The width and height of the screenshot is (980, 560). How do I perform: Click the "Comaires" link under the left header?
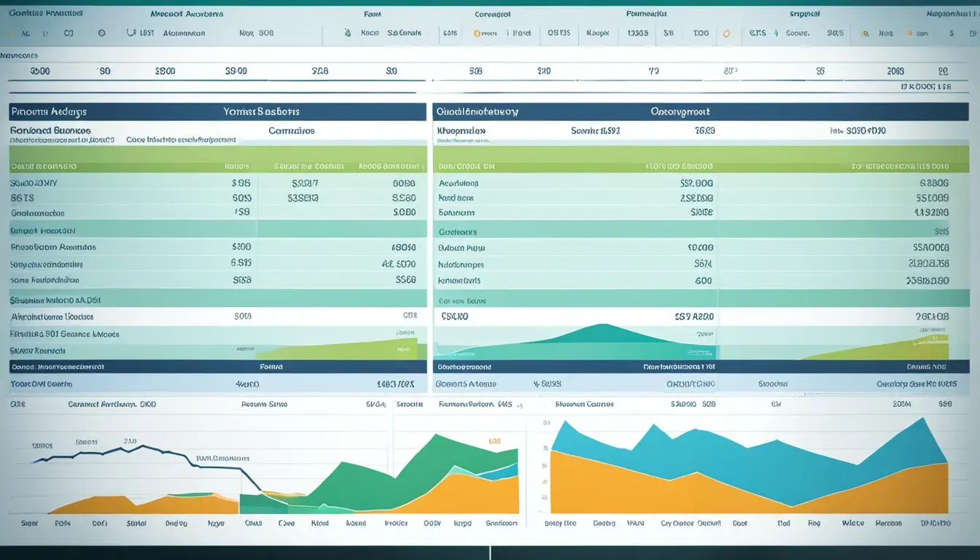[292, 131]
